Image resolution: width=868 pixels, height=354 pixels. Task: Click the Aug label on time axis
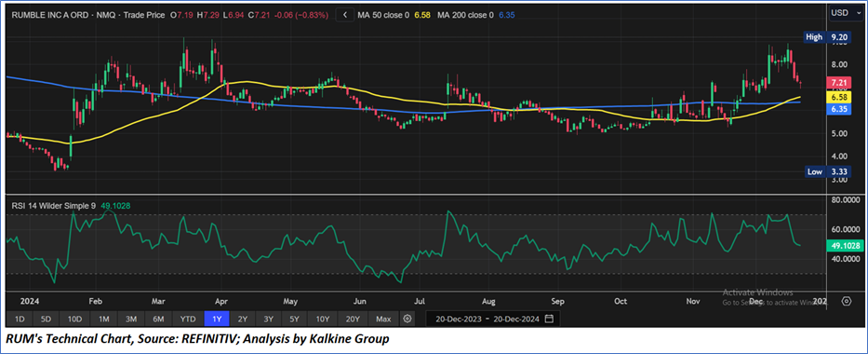tap(488, 302)
